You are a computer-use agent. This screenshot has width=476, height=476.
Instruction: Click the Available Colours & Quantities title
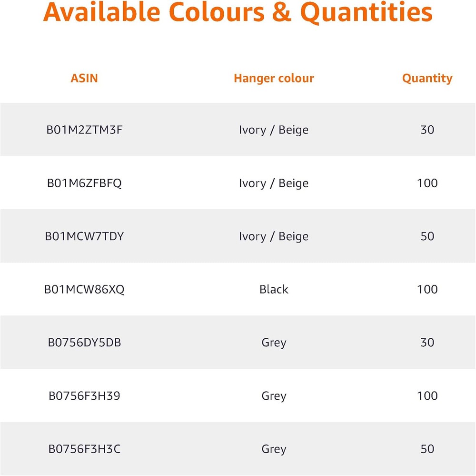[x=238, y=13]
